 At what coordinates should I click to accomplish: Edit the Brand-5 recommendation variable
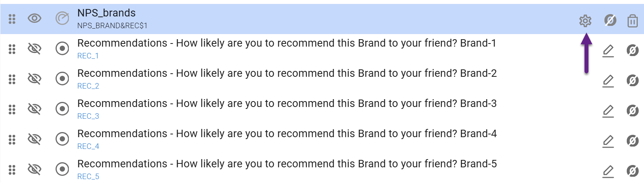[x=608, y=171]
